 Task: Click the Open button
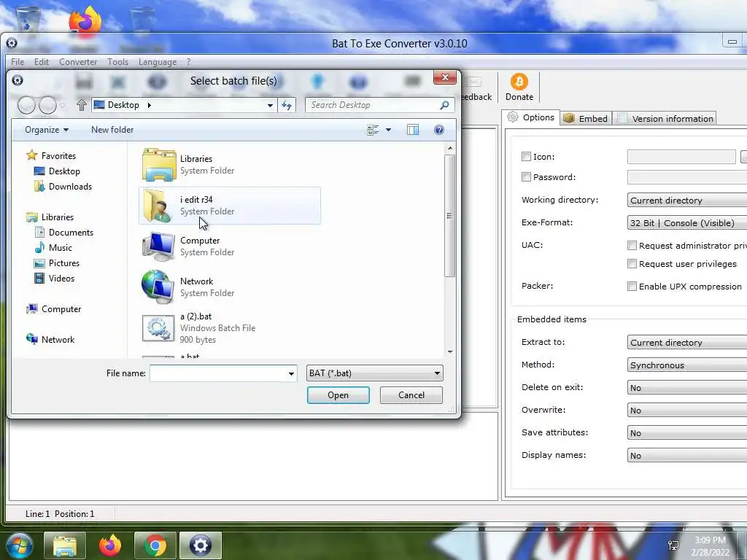point(338,395)
